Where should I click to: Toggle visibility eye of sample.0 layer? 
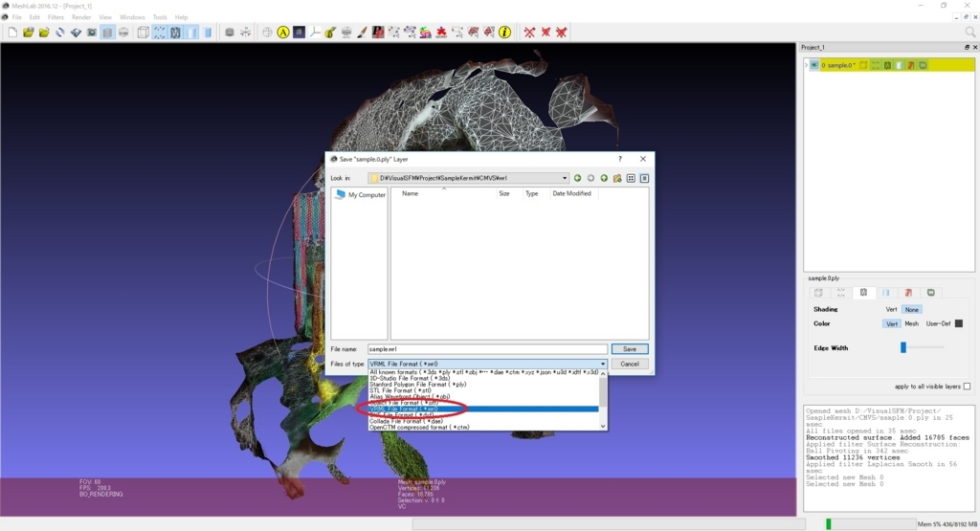click(814, 65)
